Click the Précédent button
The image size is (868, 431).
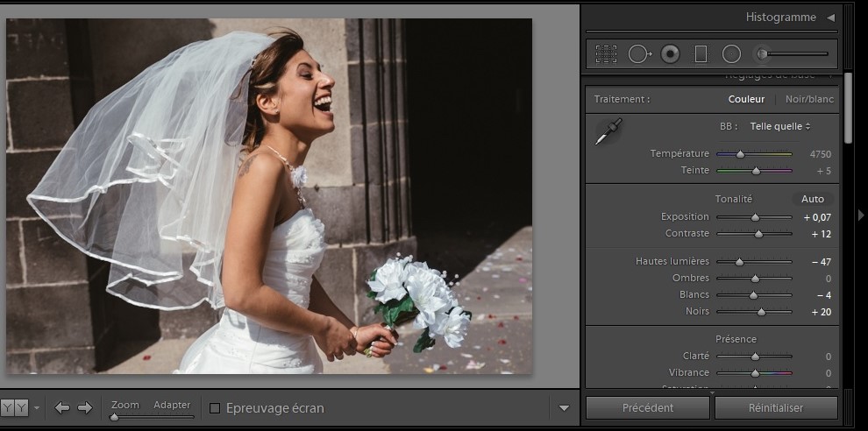click(x=648, y=407)
